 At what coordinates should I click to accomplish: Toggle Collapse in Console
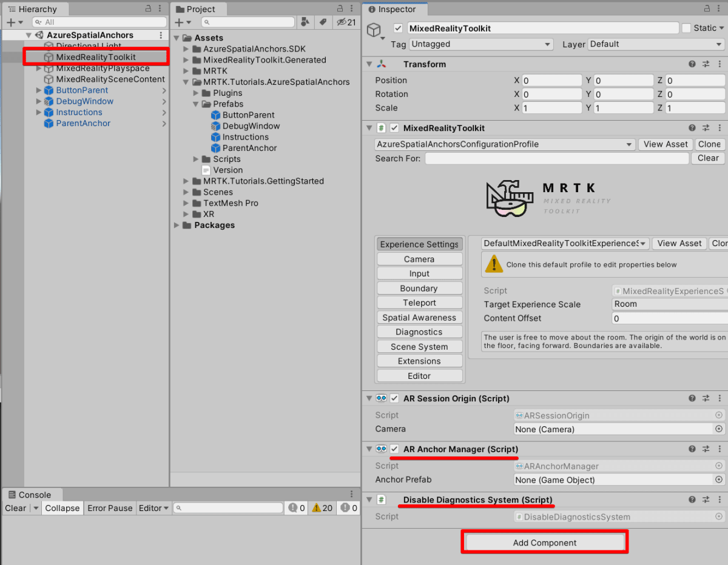62,508
